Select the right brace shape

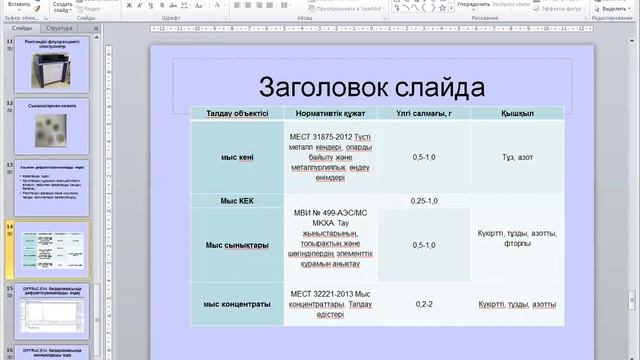point(433,8)
